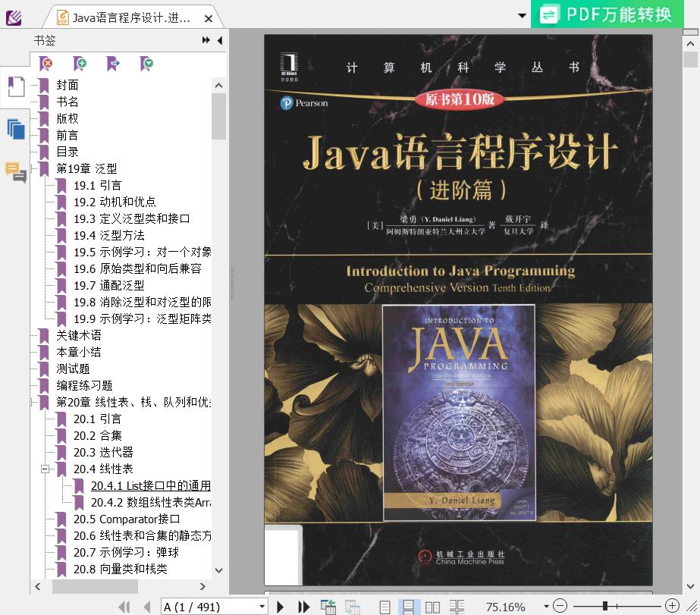Click the next view icon in the status bar
Image resolution: width=700 pixels, height=615 pixels.
tap(352, 607)
